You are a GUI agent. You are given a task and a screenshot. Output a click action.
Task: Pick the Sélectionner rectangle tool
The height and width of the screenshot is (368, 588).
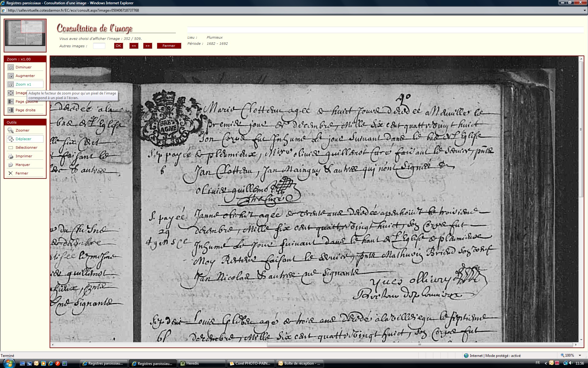point(11,148)
